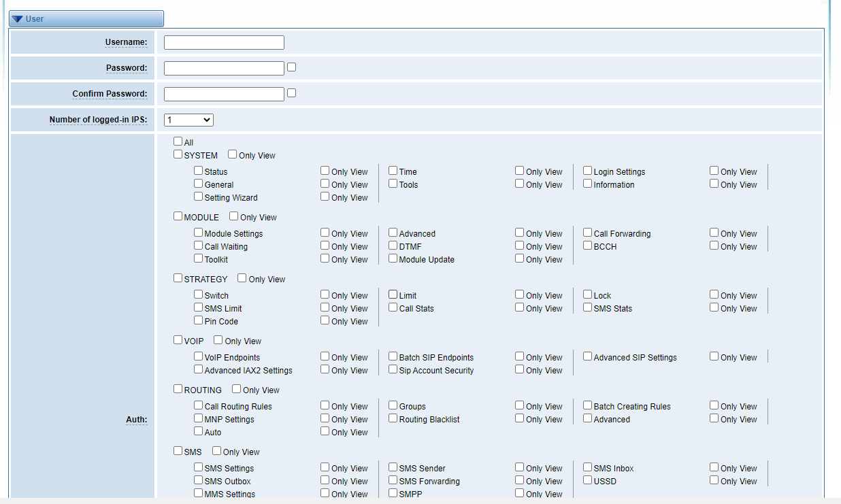Check the Switch permission checkbox
The height and width of the screenshot is (504, 841).
198,295
